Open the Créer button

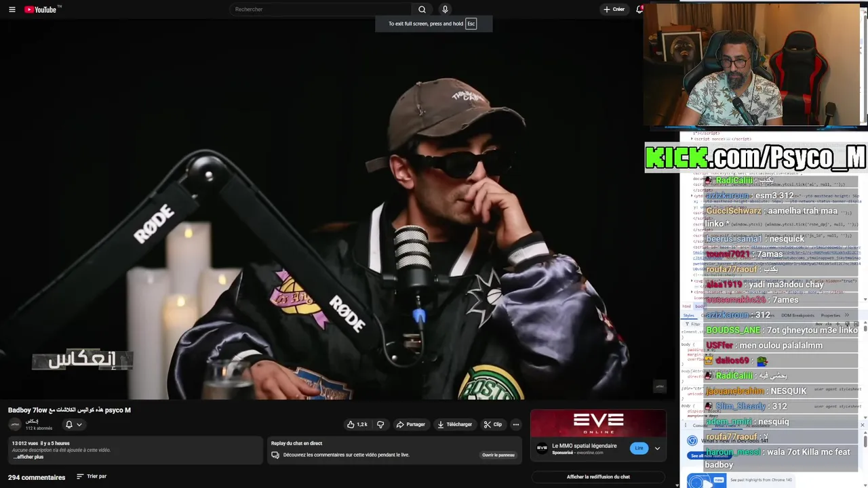pyautogui.click(x=614, y=9)
